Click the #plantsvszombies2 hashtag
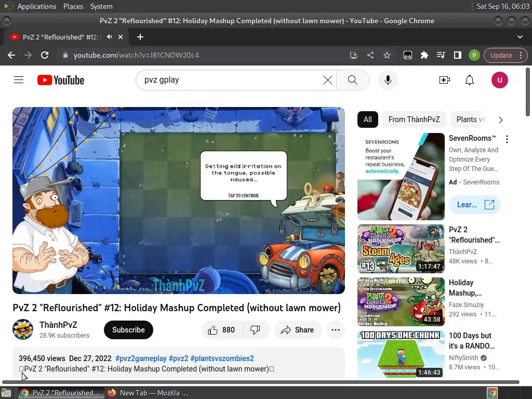Screen dimensions: 532x399 pos(222,358)
